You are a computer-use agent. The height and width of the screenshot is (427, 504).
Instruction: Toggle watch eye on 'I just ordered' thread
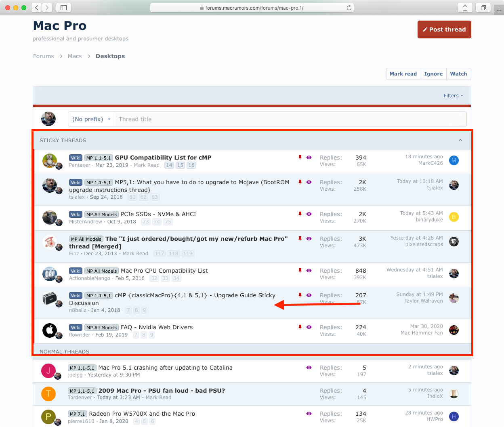click(x=309, y=239)
